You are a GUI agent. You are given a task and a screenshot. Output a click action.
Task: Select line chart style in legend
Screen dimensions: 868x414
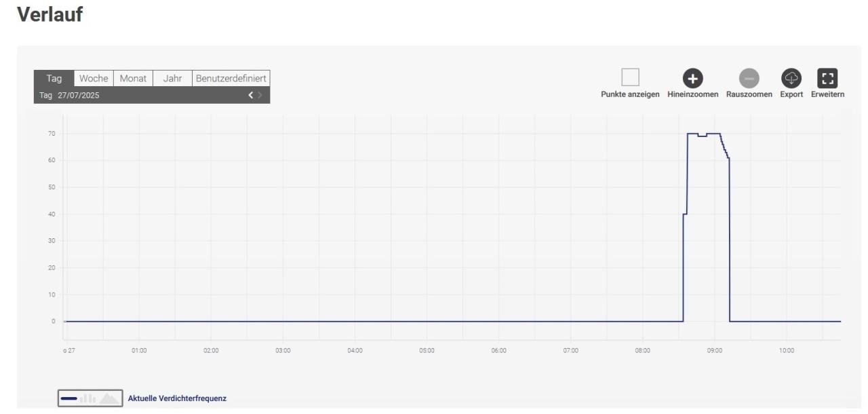68,398
